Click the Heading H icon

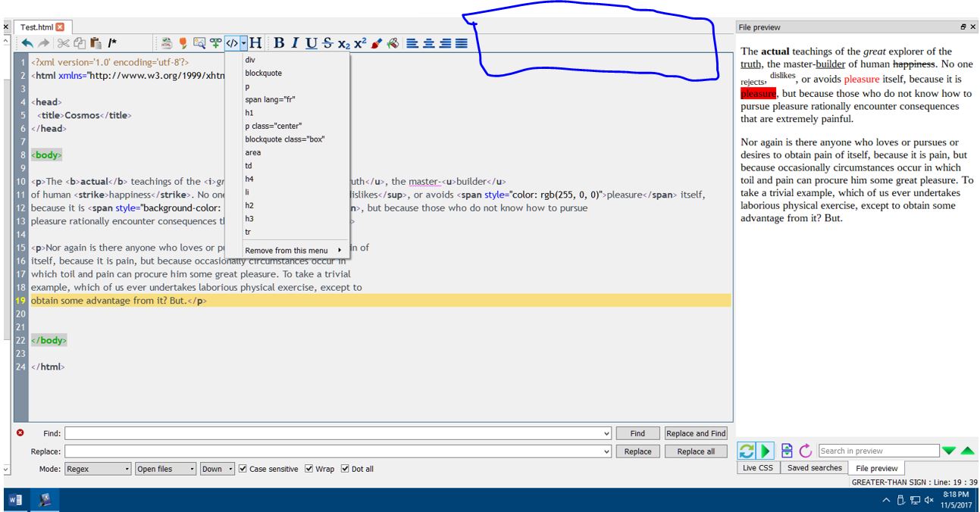click(x=255, y=43)
